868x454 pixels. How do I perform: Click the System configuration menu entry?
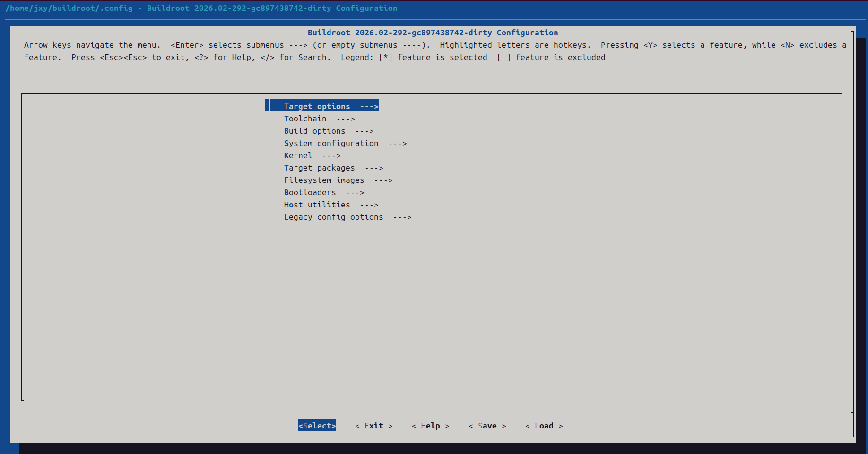coord(331,143)
